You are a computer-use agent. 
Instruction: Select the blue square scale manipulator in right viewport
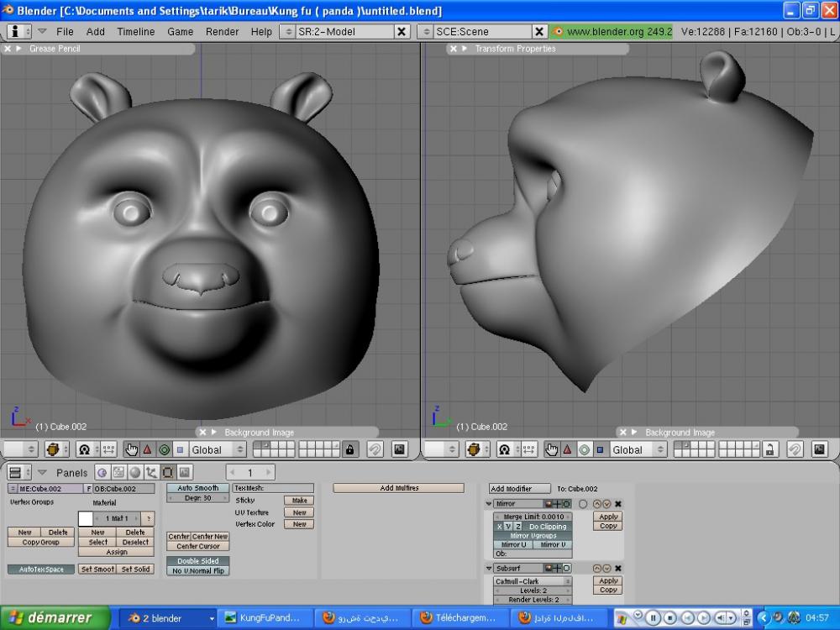(600, 449)
